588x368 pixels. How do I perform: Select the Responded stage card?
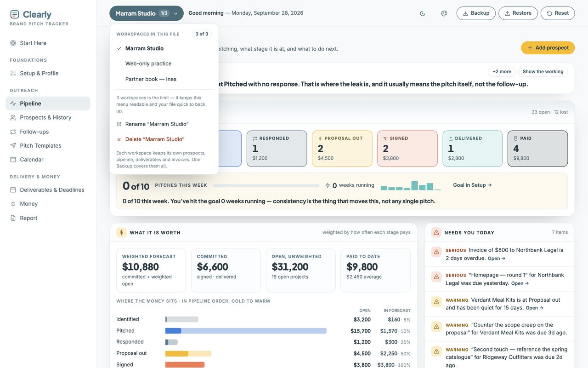pyautogui.click(x=277, y=149)
